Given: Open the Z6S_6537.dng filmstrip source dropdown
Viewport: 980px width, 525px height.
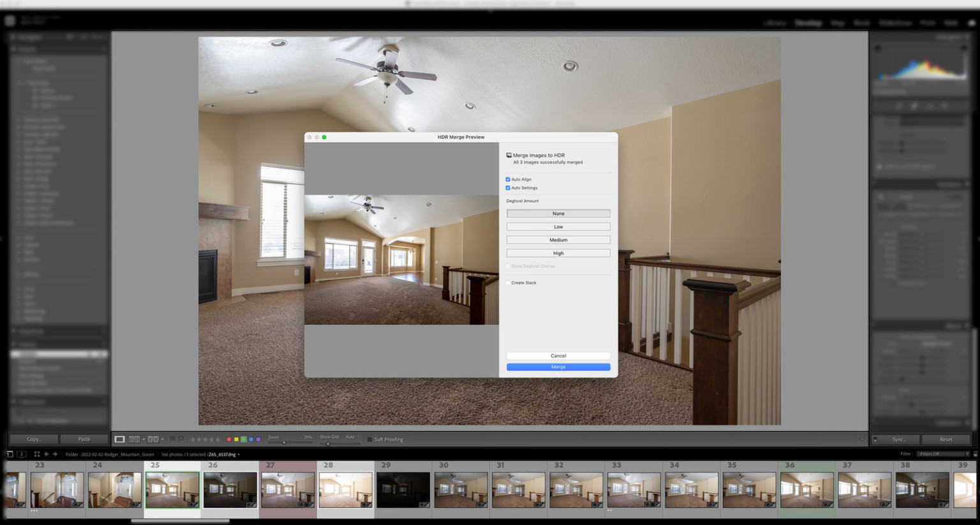Looking at the screenshot, I should (219, 454).
